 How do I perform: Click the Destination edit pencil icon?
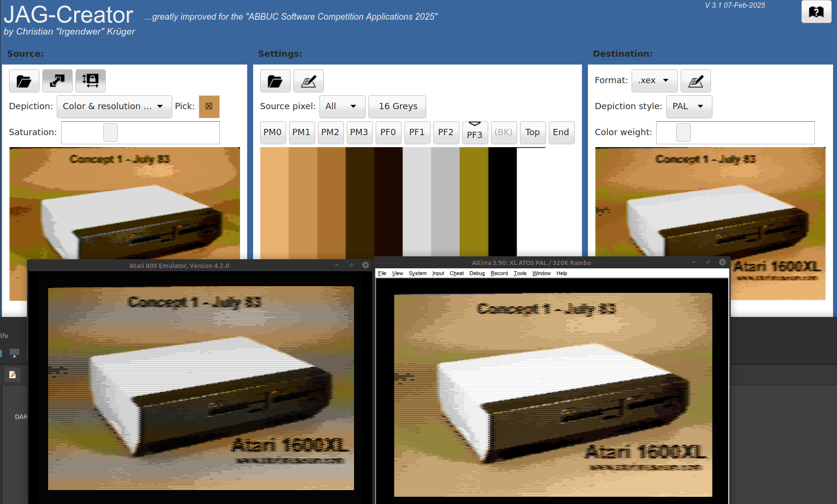click(696, 81)
